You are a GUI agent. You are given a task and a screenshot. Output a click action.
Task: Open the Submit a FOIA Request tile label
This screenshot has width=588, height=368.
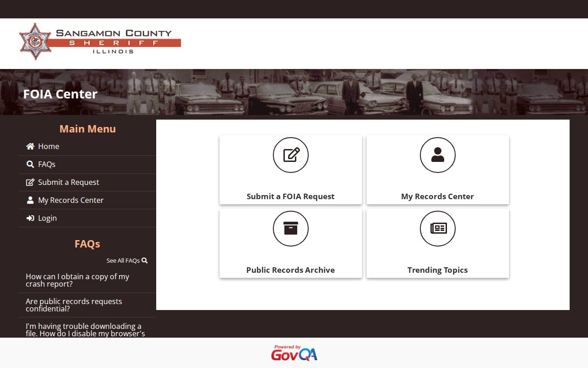(x=291, y=196)
